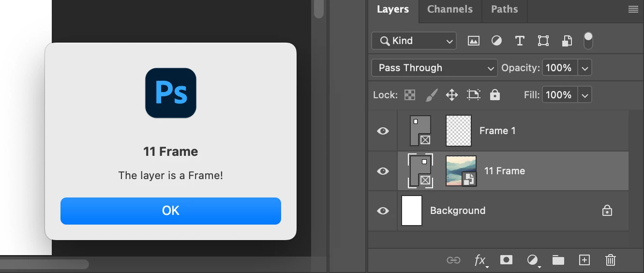Click the frame icon of Frame 1

420,131
